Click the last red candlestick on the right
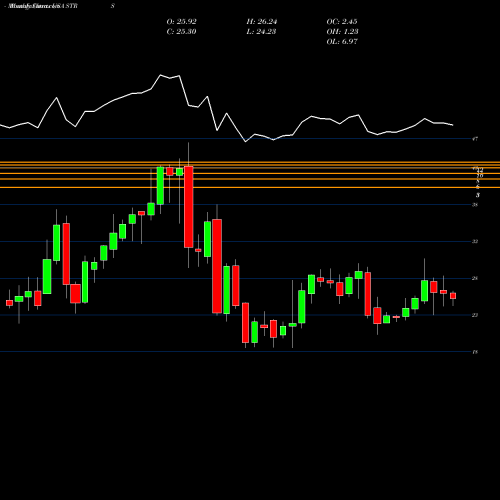The height and width of the screenshot is (500, 500). pos(453,296)
